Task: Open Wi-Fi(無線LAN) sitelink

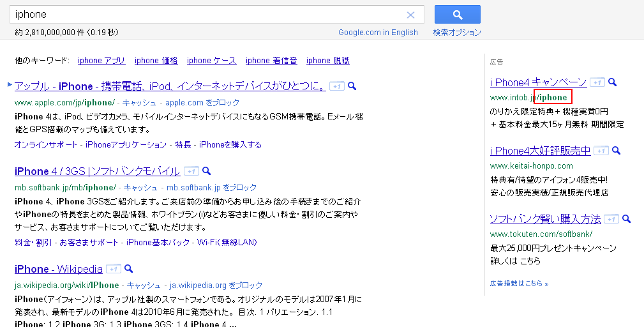Action: pyautogui.click(x=227, y=242)
